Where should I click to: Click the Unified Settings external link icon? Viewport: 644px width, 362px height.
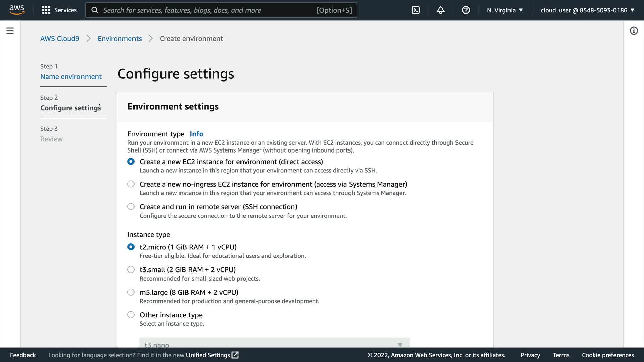(x=235, y=355)
